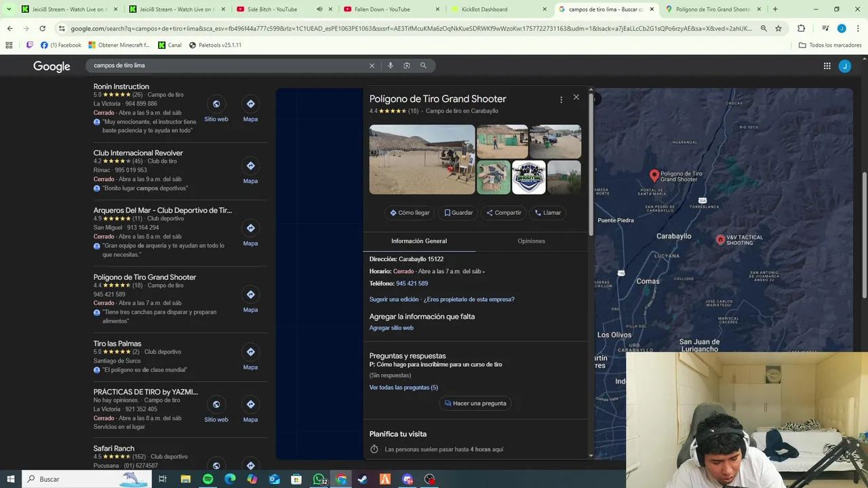The image size is (868, 488).
Task: Start voice search with the microphone
Action: [390, 66]
